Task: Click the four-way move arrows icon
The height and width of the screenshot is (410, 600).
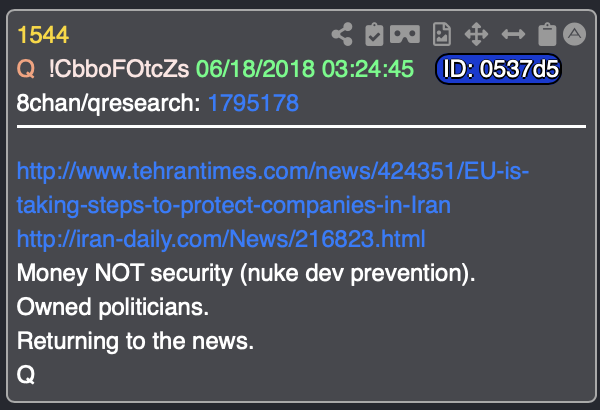Action: coord(476,34)
